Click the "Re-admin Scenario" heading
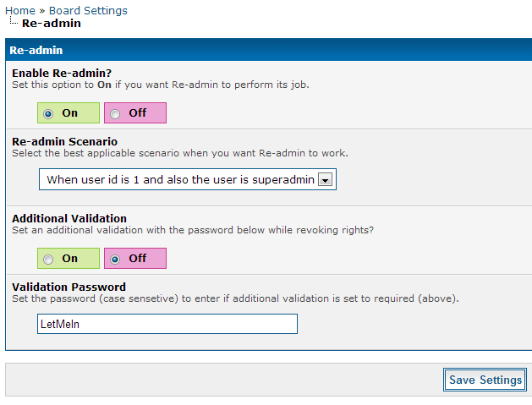The image size is (532, 405). pos(64,141)
